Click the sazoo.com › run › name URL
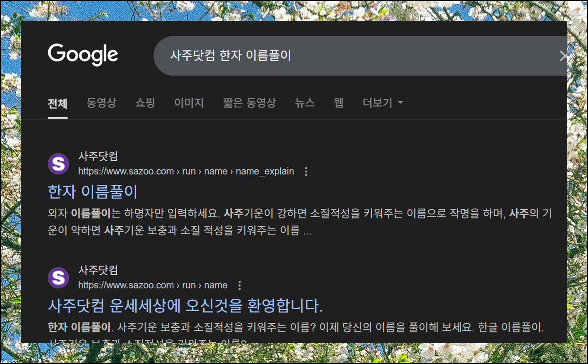588x364 pixels. [x=153, y=286]
